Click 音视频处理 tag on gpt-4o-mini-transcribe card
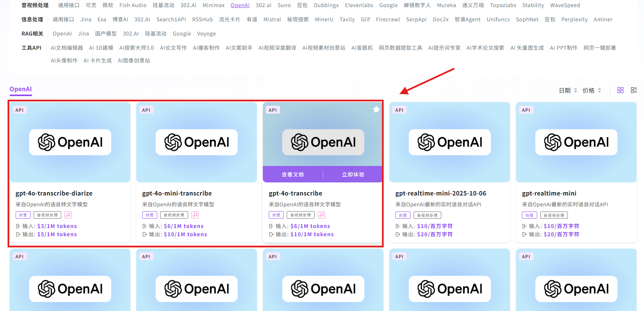The height and width of the screenshot is (311, 644). 174,215
